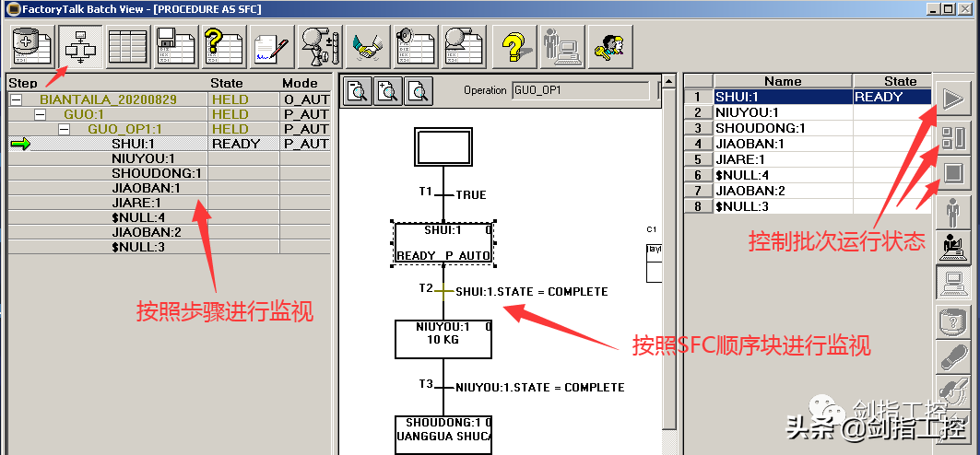This screenshot has height=455, width=980.
Task: Click the zoom in magnifier button
Action: 388,91
